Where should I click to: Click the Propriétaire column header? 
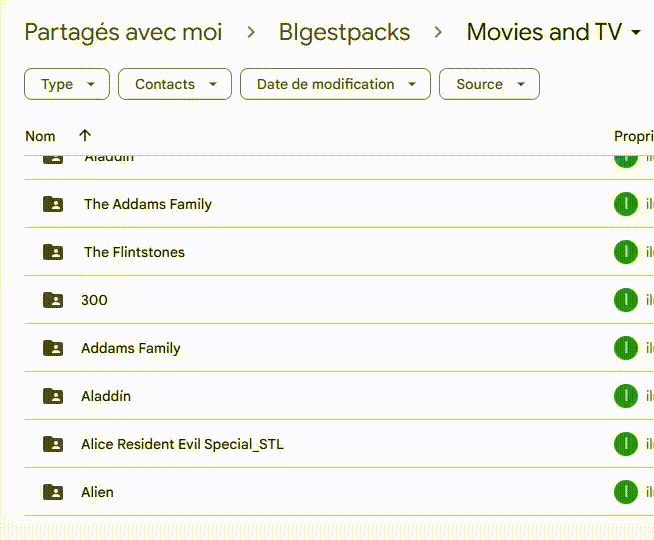pyautogui.click(x=632, y=136)
